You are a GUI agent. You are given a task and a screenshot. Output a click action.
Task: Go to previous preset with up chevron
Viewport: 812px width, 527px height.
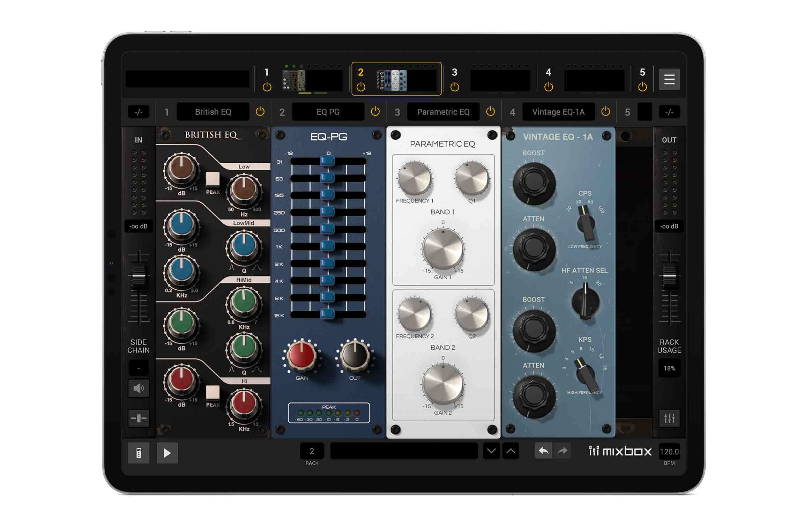coord(511,451)
